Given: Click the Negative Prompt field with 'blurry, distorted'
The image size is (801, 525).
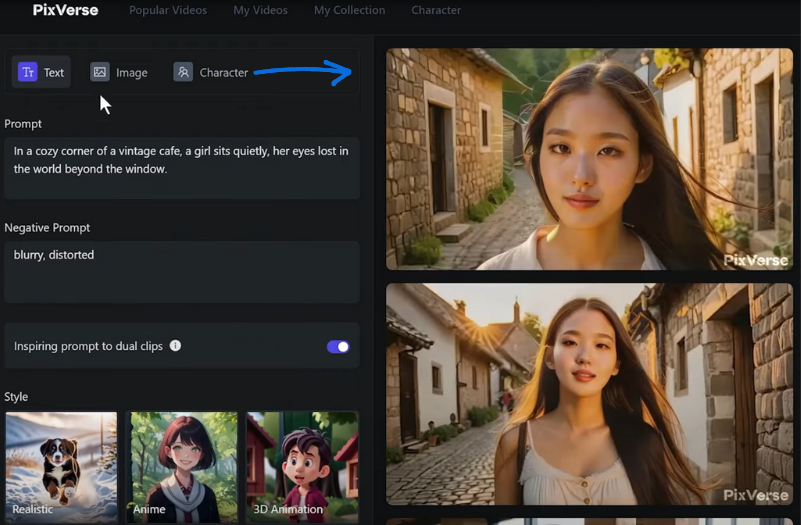Looking at the screenshot, I should click(182, 272).
